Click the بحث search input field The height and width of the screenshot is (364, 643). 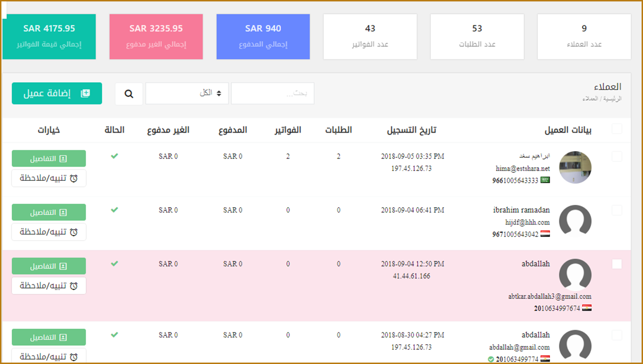coord(272,93)
